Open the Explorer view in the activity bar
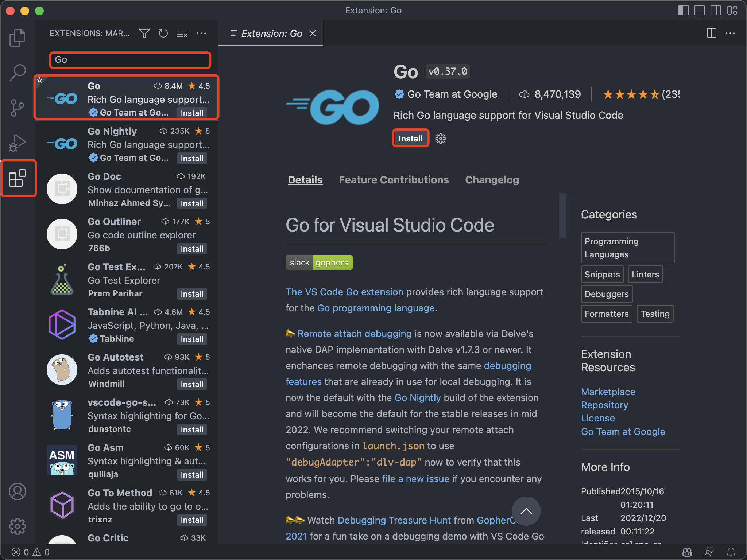 click(x=18, y=38)
